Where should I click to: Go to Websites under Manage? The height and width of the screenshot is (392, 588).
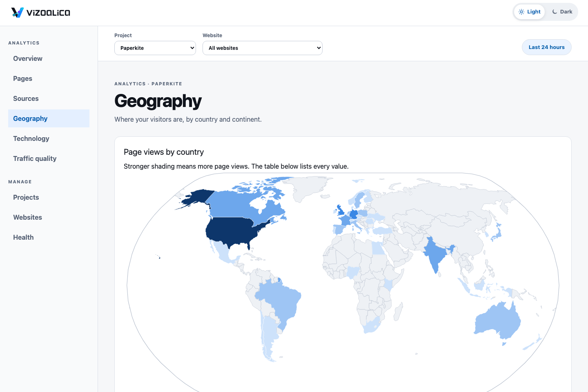tap(49, 217)
